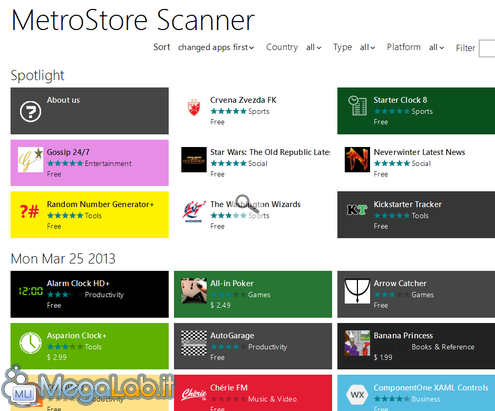The width and height of the screenshot is (495, 411).
Task: Click the 'Banana Princess' title text
Action: tap(403, 336)
